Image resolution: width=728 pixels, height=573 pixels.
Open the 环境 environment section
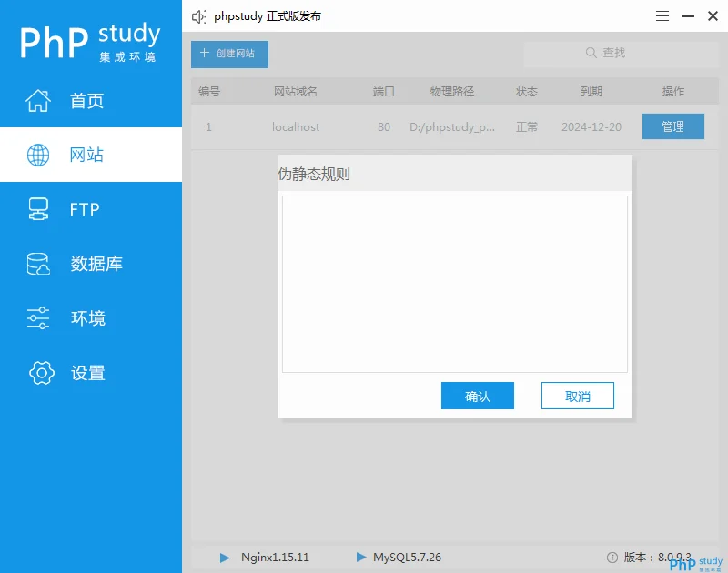[x=91, y=317]
